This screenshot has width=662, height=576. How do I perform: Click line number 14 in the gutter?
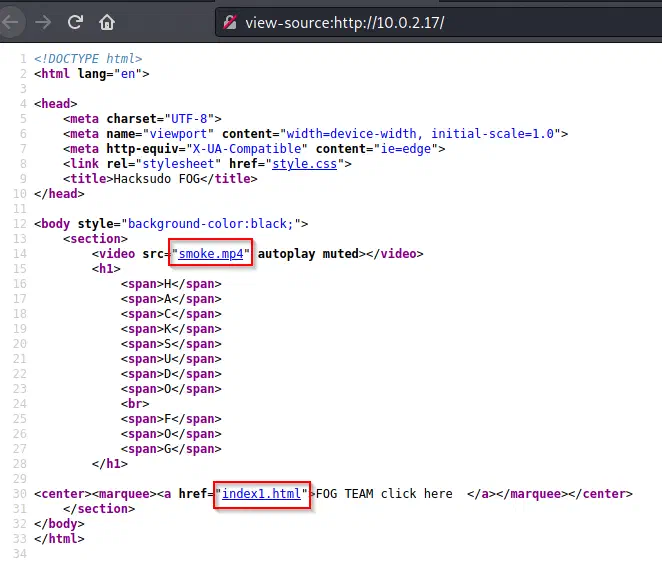(20, 254)
